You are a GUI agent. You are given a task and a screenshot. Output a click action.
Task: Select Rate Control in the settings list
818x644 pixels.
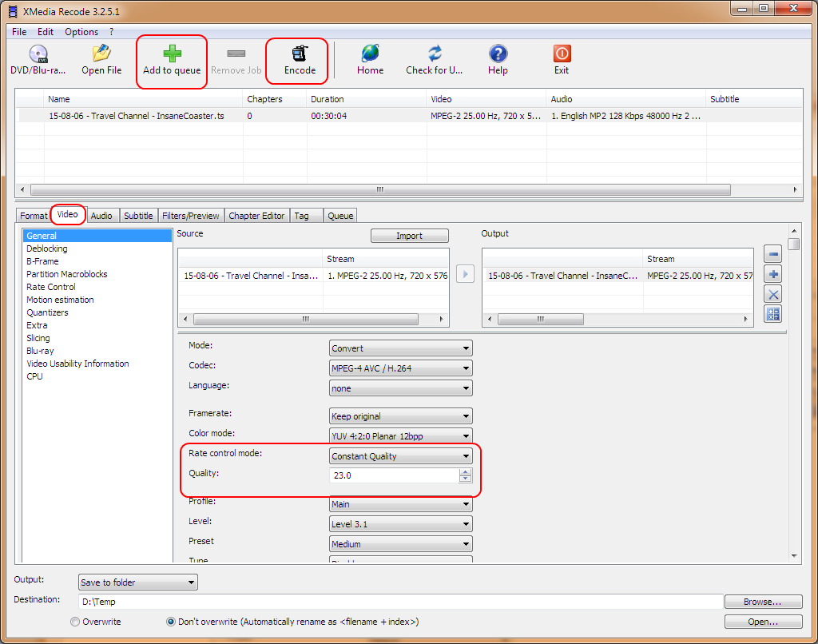51,287
